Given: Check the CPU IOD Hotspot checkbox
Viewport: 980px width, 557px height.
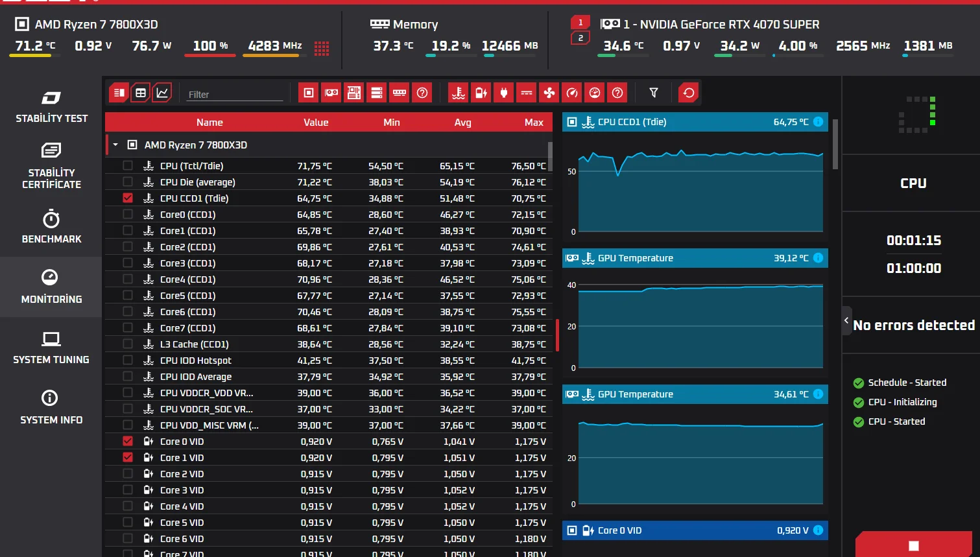Looking at the screenshot, I should [128, 361].
